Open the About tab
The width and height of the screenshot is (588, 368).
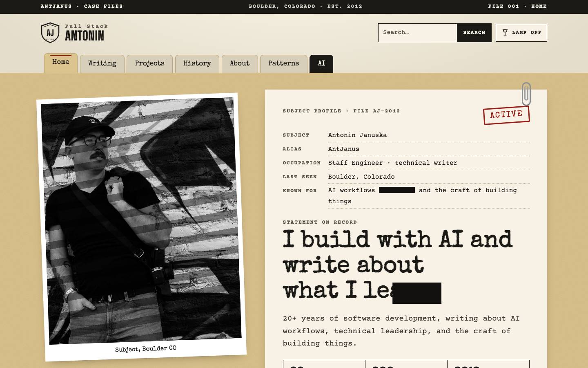click(240, 64)
